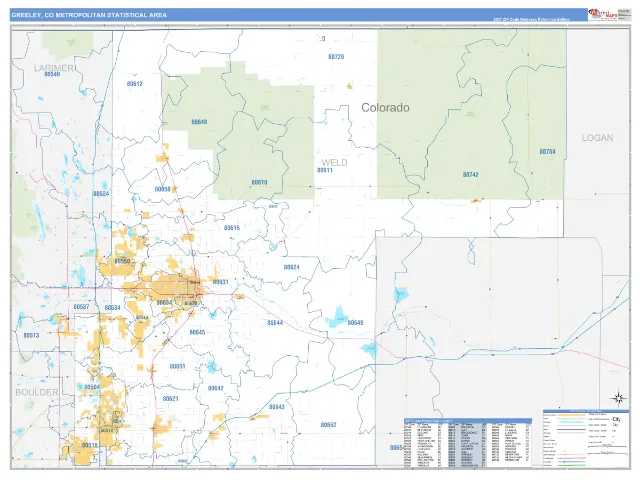Click ZIP code 80650

[x=162, y=189]
